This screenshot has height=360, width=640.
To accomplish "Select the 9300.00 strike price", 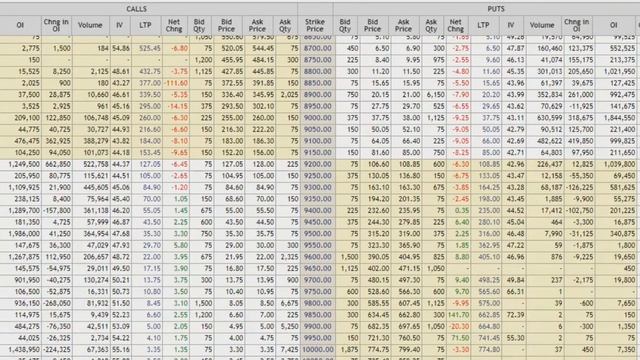I will (317, 188).
